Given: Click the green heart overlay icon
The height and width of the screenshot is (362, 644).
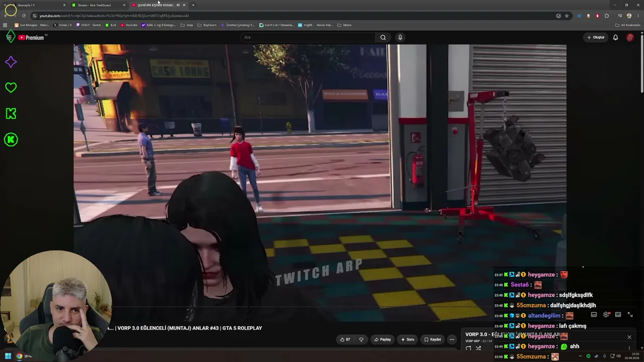Looking at the screenshot, I should 11,87.
